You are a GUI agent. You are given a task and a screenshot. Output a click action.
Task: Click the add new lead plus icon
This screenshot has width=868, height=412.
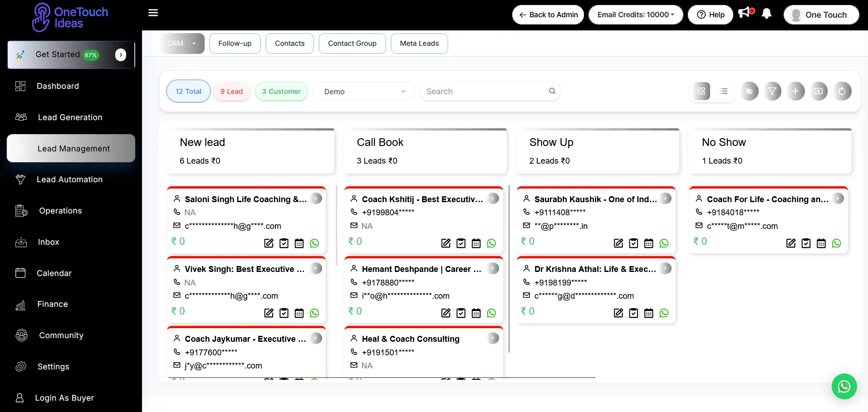click(x=795, y=92)
